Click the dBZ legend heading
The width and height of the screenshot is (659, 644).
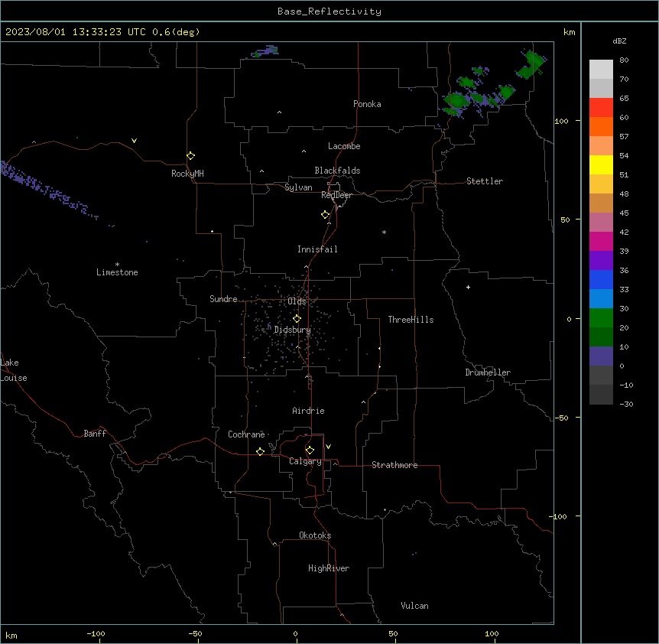coord(619,41)
